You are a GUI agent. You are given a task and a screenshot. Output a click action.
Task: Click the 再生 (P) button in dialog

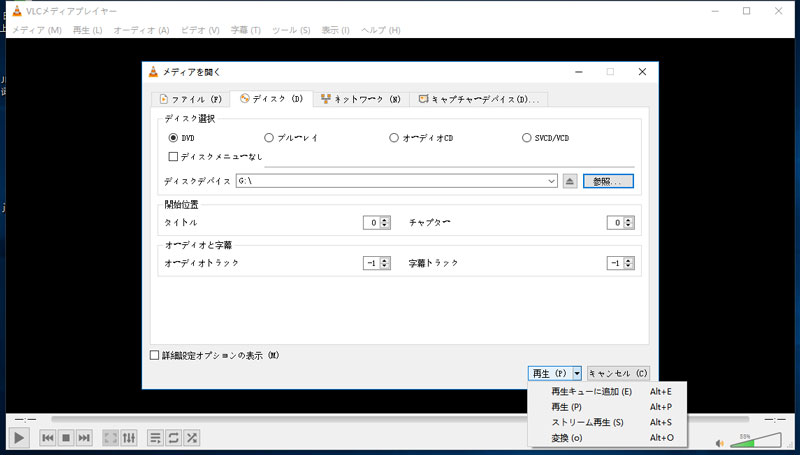[550, 373]
